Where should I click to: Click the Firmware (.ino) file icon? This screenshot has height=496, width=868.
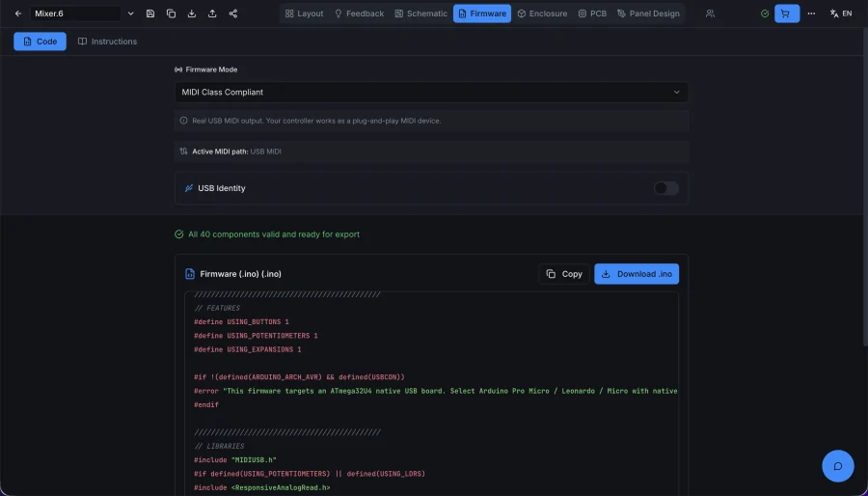[190, 274]
